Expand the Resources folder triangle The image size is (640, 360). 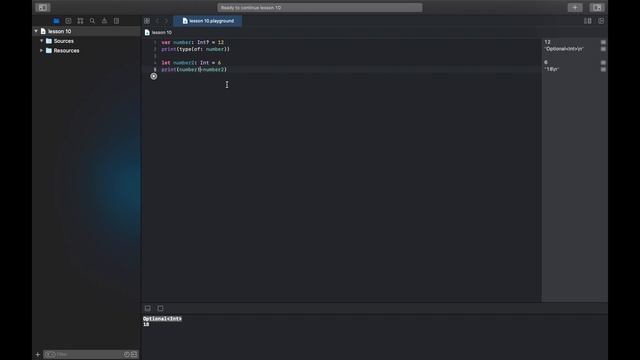pos(42,51)
